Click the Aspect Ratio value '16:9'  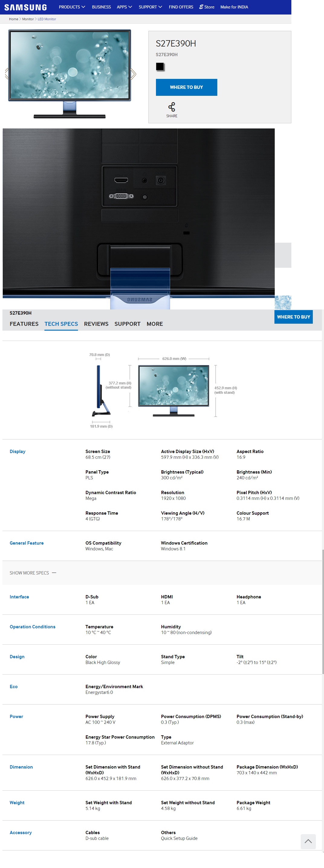coord(241,457)
